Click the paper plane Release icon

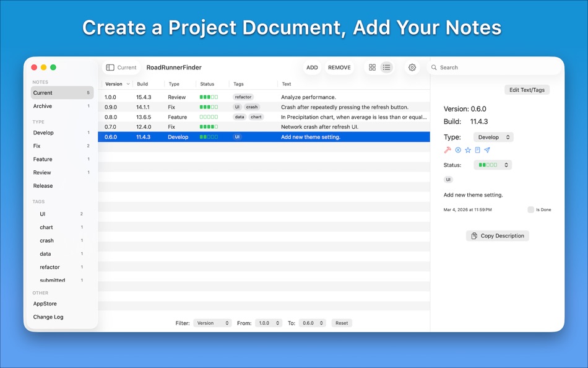[487, 150]
